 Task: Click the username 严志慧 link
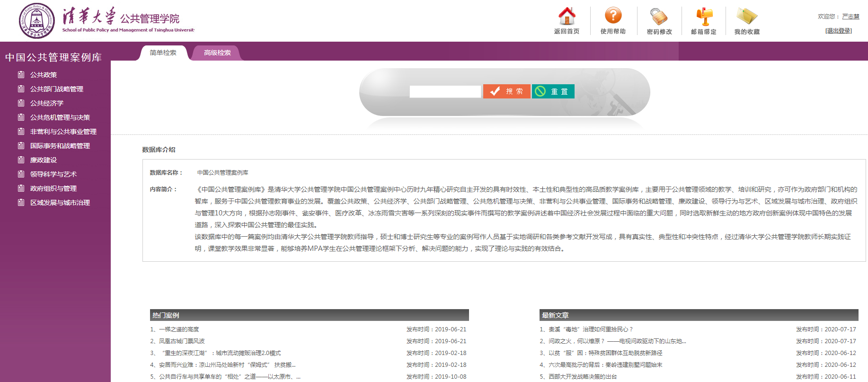[x=850, y=17]
